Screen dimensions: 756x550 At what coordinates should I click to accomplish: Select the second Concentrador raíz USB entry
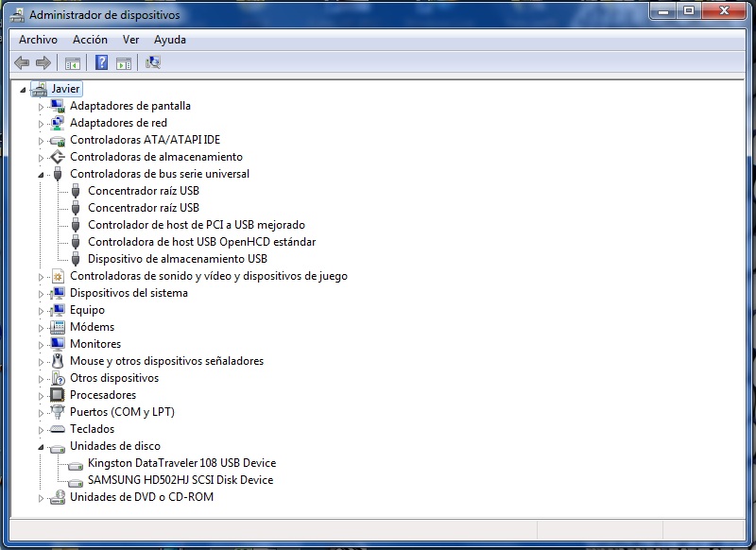(144, 208)
